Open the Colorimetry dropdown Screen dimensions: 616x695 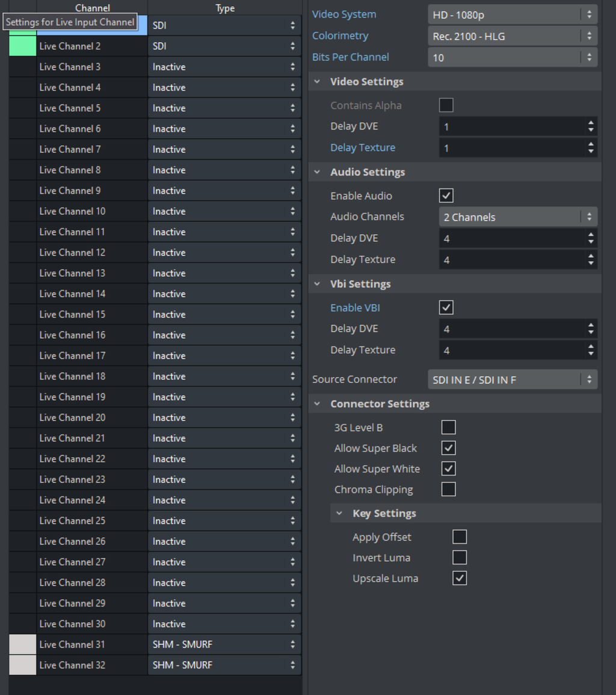[512, 36]
